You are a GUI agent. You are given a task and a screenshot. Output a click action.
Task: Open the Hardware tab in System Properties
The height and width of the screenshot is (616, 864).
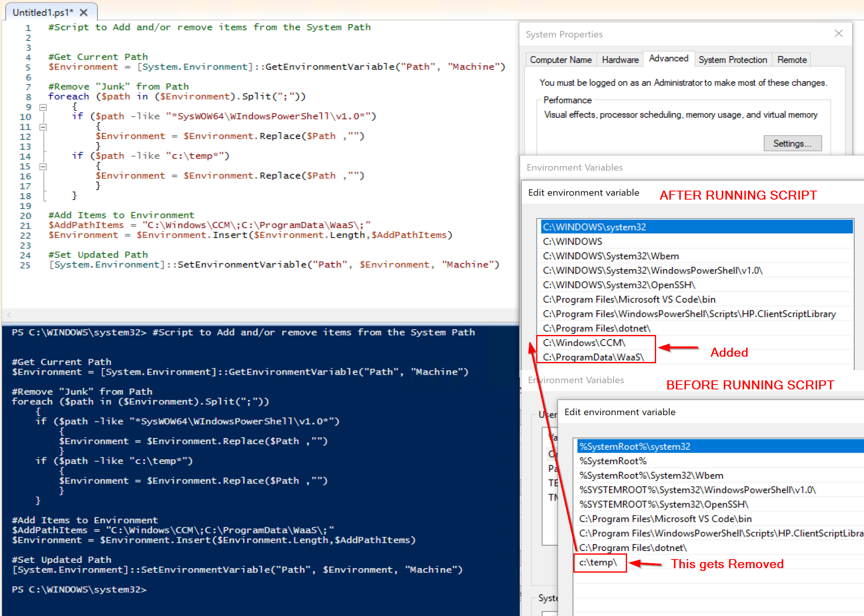pyautogui.click(x=620, y=59)
